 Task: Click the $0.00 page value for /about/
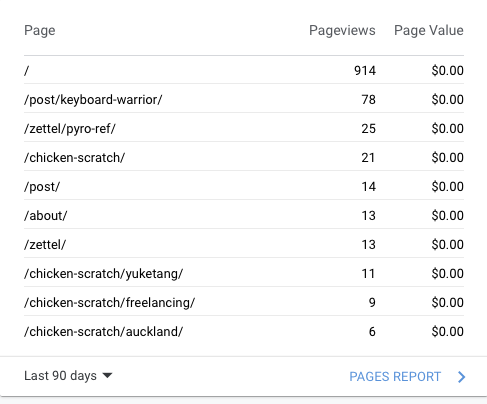tap(447, 216)
